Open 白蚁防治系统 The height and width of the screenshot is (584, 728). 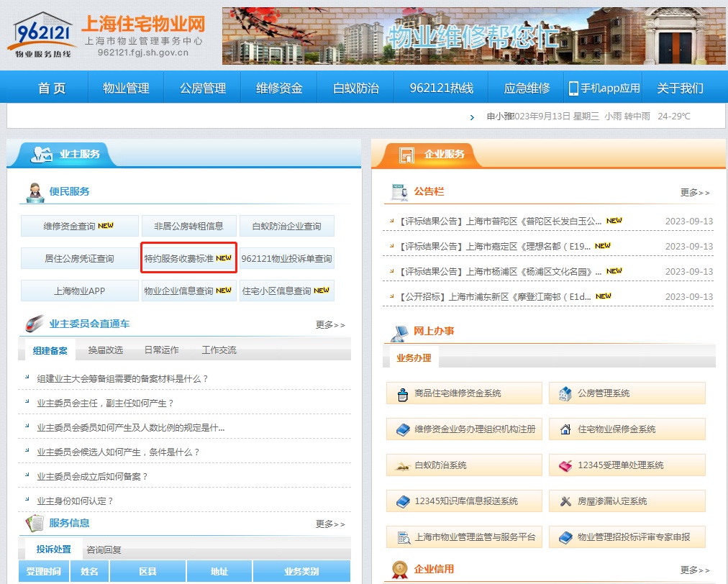(x=464, y=465)
